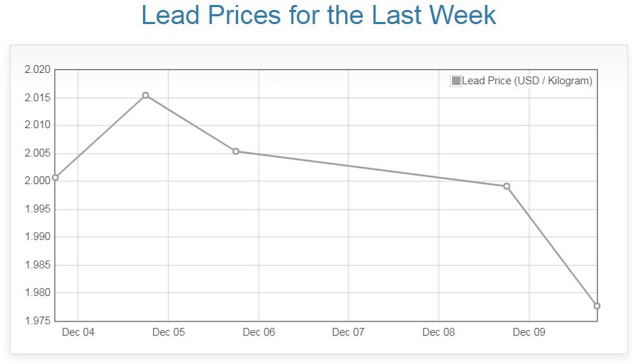Click the data point near 2.005
The width and height of the screenshot is (632, 364).
click(x=236, y=152)
